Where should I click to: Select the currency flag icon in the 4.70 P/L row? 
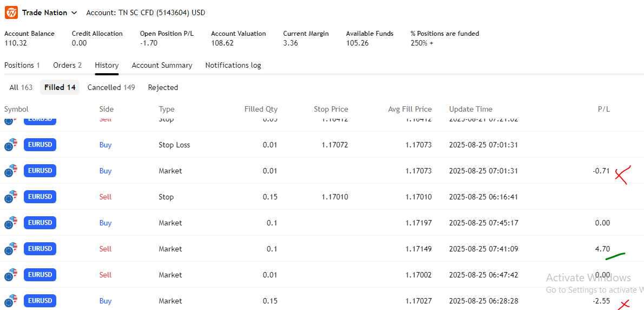point(11,249)
